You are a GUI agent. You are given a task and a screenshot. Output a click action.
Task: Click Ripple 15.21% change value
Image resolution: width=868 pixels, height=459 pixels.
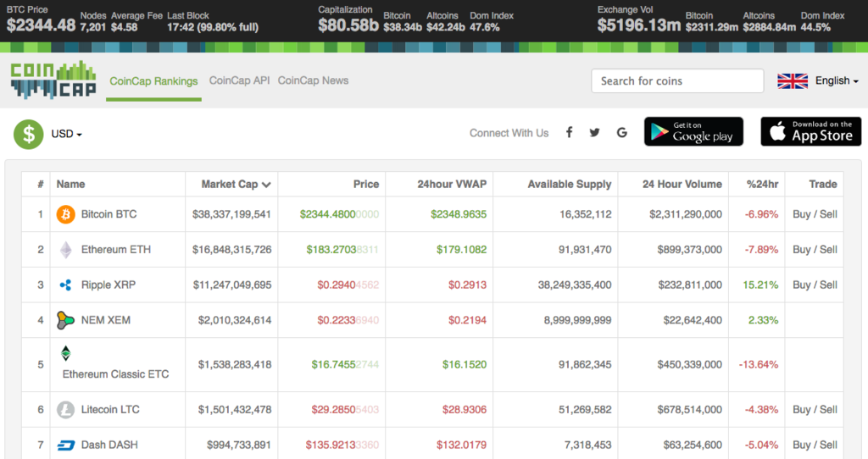tap(760, 285)
